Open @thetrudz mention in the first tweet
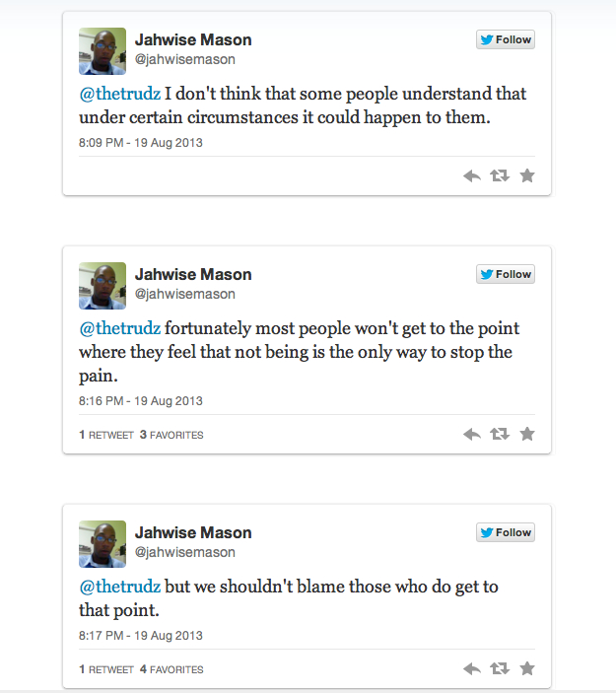This screenshot has width=616, height=693. (119, 94)
